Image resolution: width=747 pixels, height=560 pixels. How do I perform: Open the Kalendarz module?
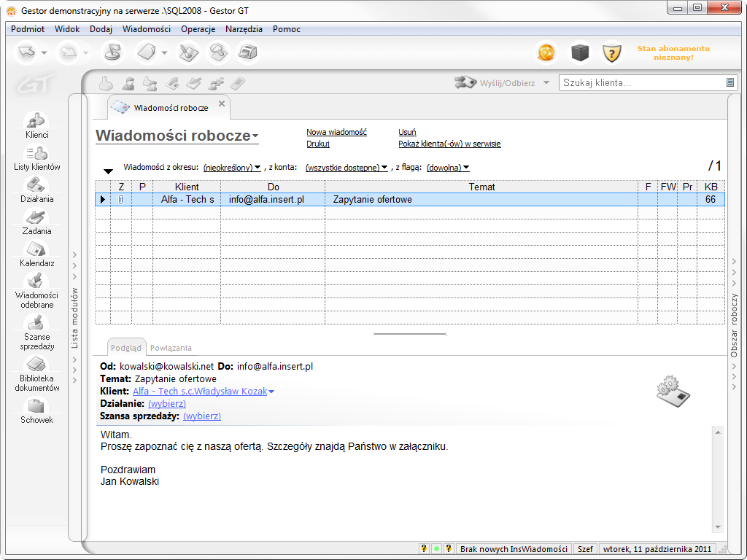point(36,253)
